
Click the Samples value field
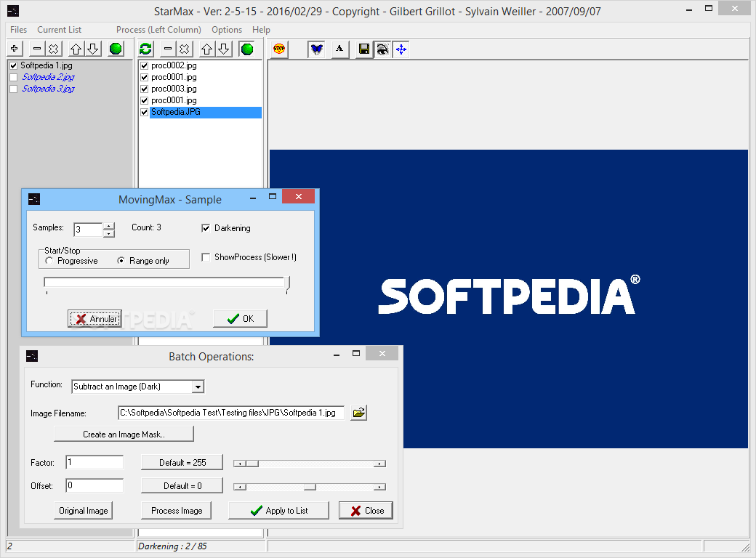[x=88, y=230]
